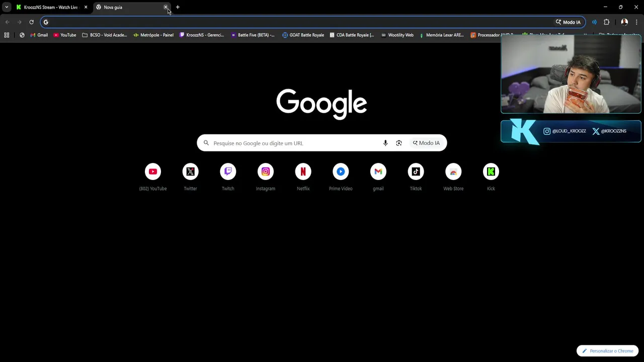Go back with the back arrow
This screenshot has height=362, width=644.
click(x=7, y=22)
